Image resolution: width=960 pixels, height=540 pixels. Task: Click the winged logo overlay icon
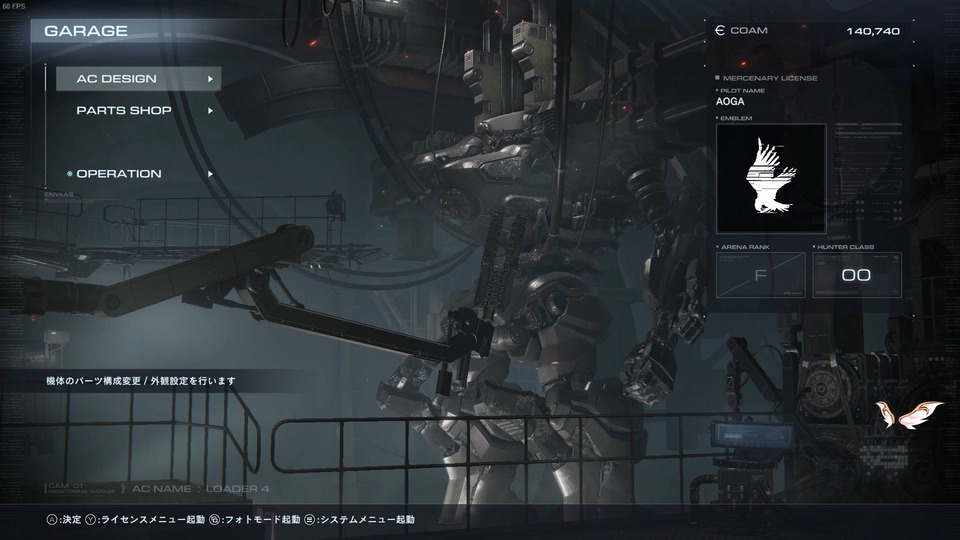point(909,414)
